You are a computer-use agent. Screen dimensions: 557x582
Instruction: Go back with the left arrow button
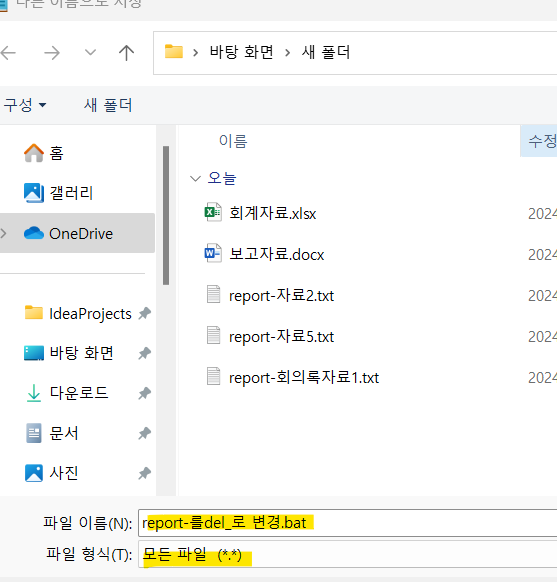pos(8,53)
